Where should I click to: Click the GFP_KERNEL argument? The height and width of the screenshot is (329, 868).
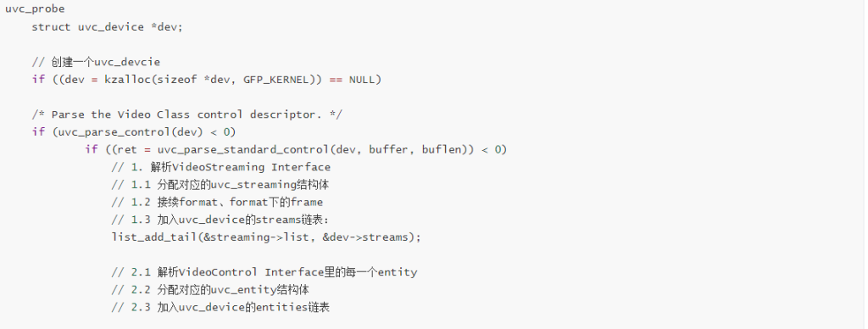275,80
